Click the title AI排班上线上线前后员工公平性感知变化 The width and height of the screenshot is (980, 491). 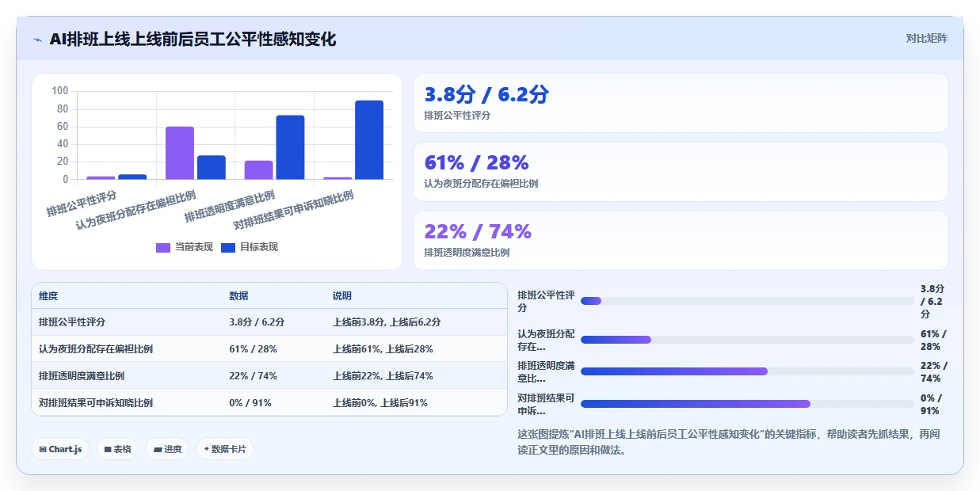click(x=193, y=39)
